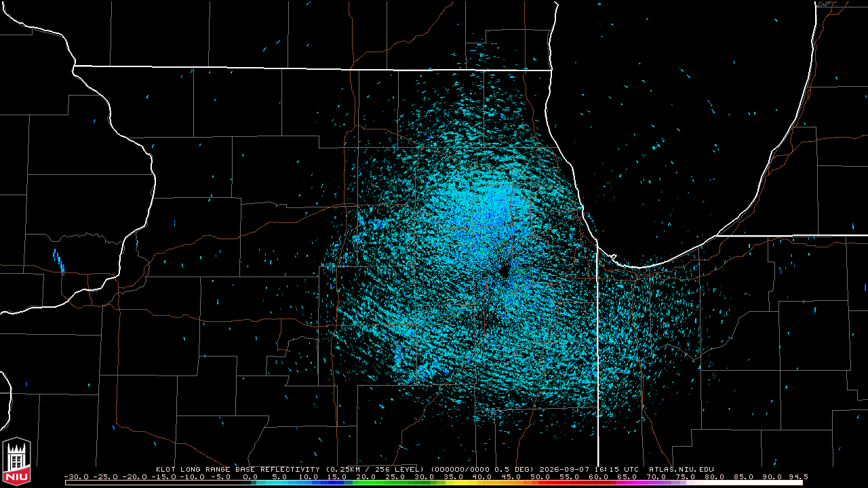Click the bright blue echo streak in west Iowa
The image size is (868, 488).
pos(59,262)
